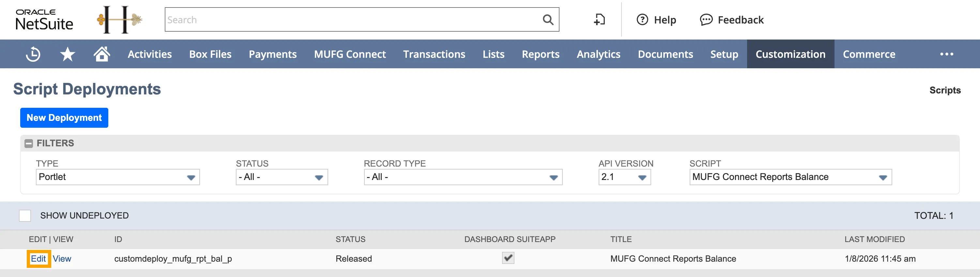This screenshot has height=277, width=980.
Task: Click the search magnifier icon
Action: [548, 19]
